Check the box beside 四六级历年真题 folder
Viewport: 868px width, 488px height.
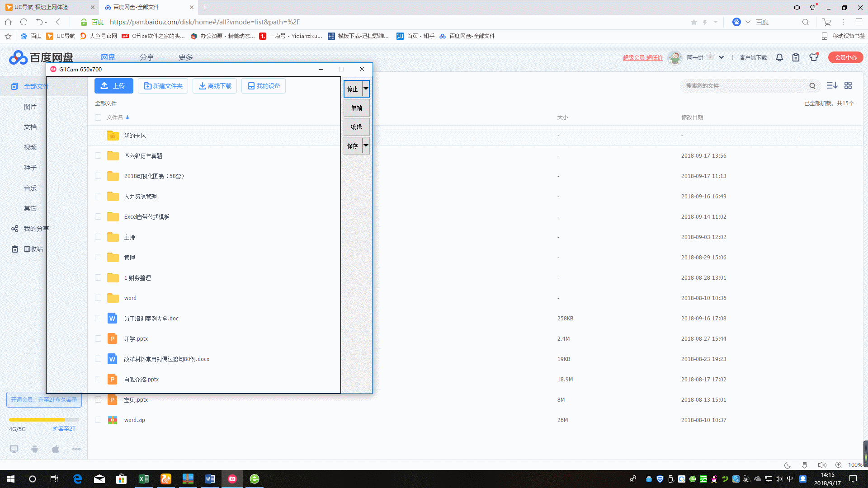tap(98, 155)
